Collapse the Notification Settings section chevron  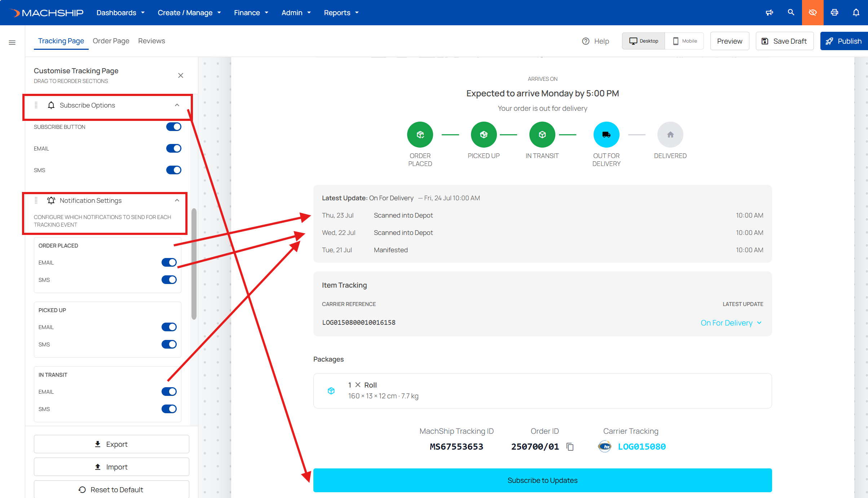(177, 201)
